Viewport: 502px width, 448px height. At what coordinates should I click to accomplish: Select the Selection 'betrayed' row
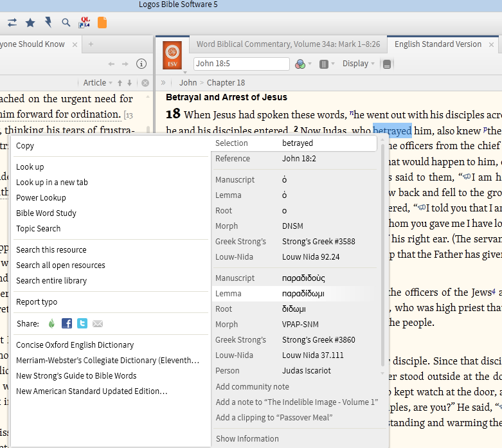pyautogui.click(x=294, y=143)
